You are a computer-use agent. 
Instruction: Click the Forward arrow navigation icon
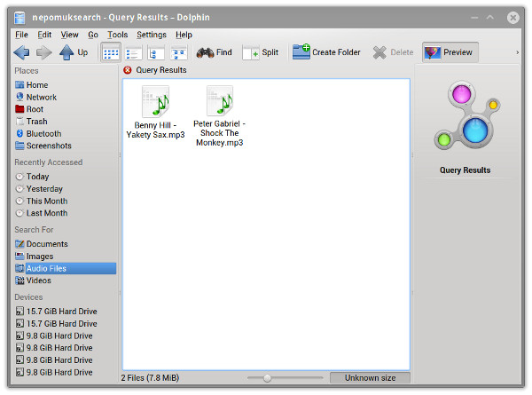44,52
